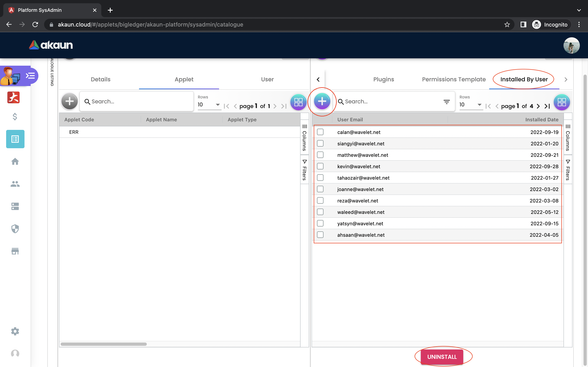The height and width of the screenshot is (367, 588).
Task: Open the Rows dropdown in right panel
Action: click(470, 105)
